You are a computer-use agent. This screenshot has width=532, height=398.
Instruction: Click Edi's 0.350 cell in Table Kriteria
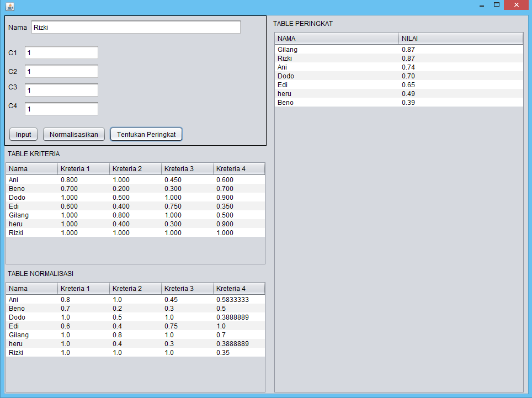pos(239,206)
